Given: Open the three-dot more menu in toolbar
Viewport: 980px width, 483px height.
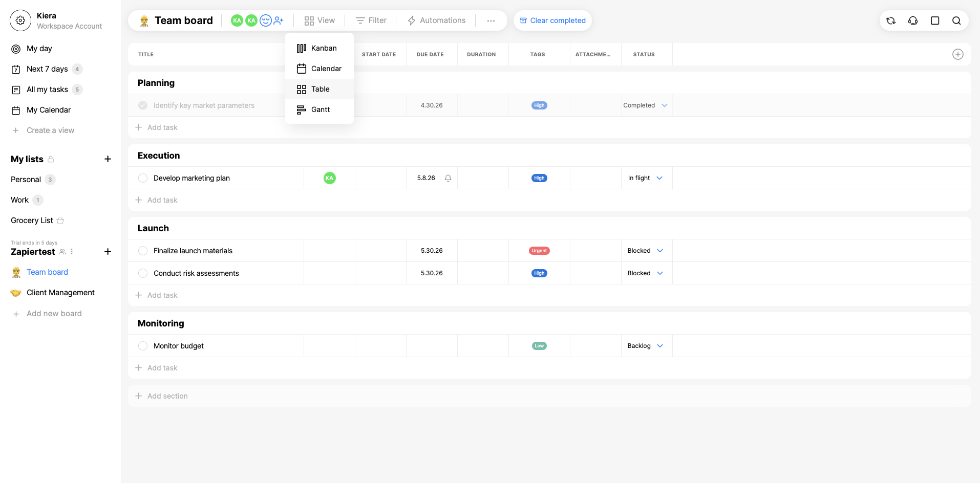Looking at the screenshot, I should point(491,20).
